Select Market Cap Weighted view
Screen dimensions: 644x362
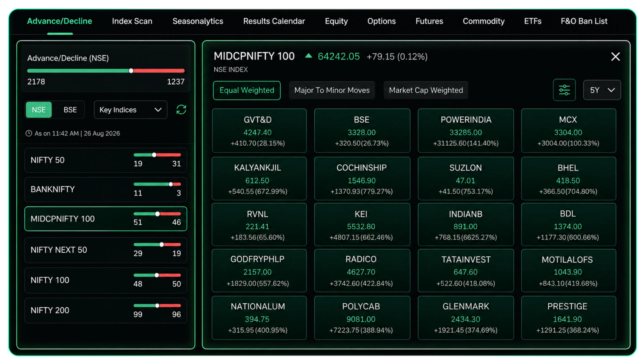pyautogui.click(x=426, y=90)
